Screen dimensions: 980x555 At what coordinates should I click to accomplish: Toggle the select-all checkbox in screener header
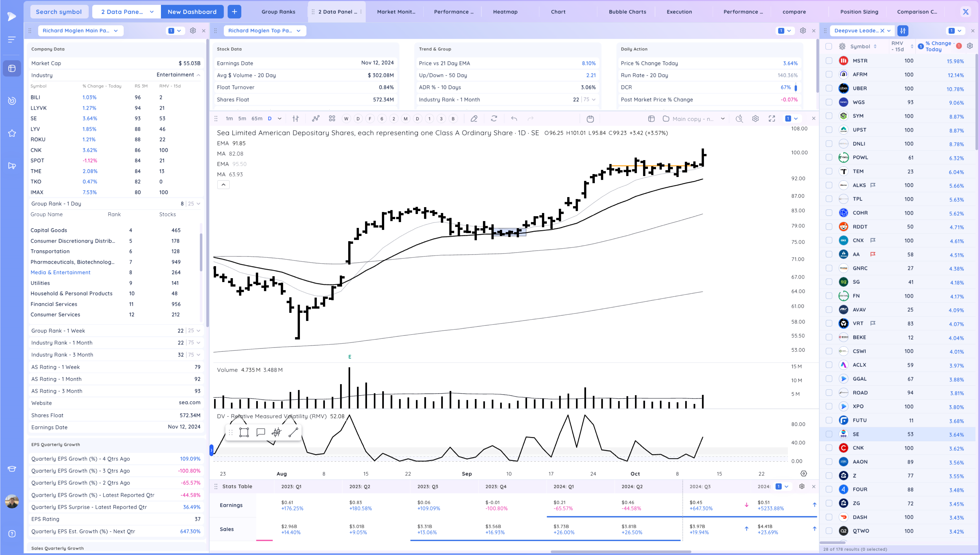[829, 47]
